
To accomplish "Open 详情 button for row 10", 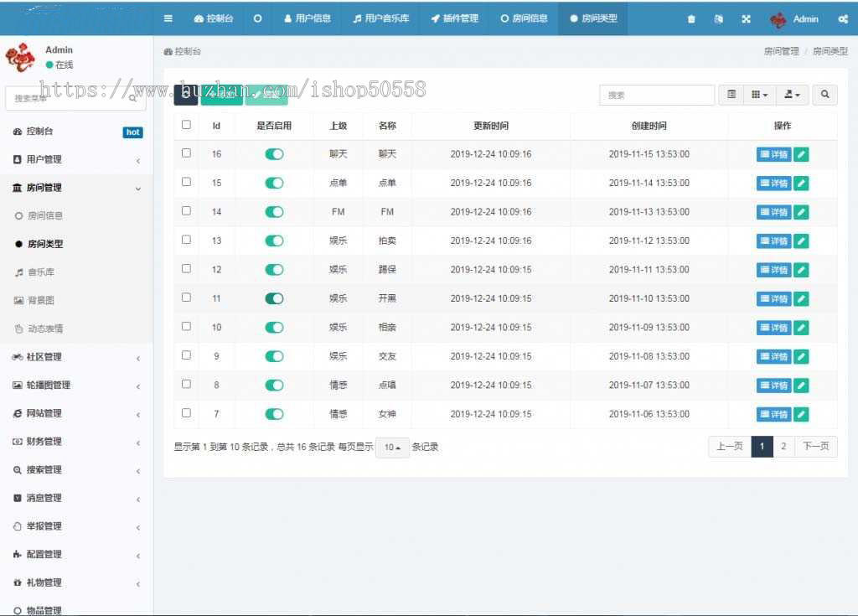I will [773, 328].
